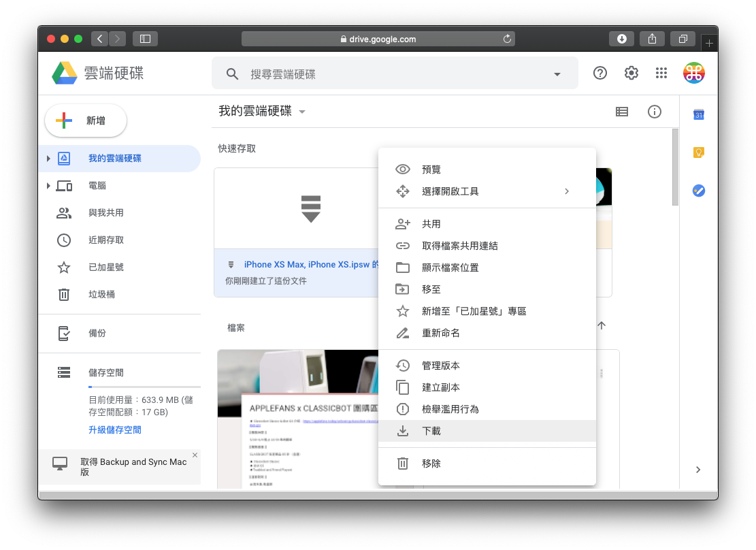Choose 顯示檔案位置 menu item
756x550 pixels.
(487, 268)
